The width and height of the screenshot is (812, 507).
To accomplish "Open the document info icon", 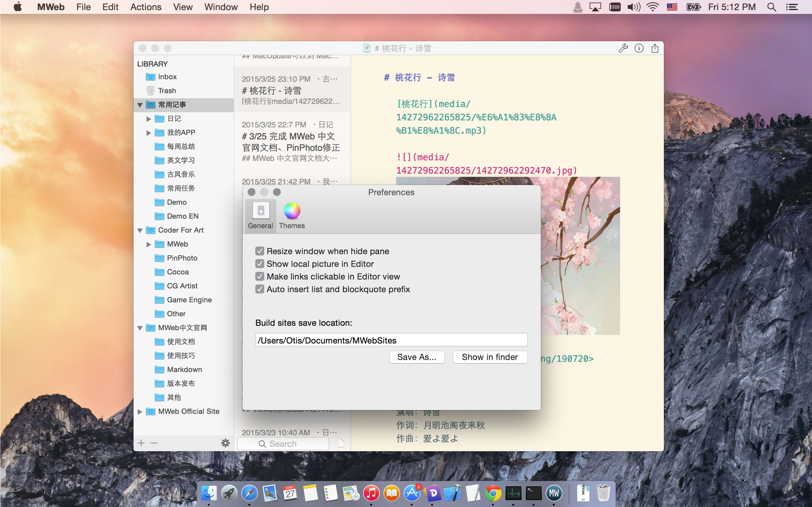I will coord(639,48).
